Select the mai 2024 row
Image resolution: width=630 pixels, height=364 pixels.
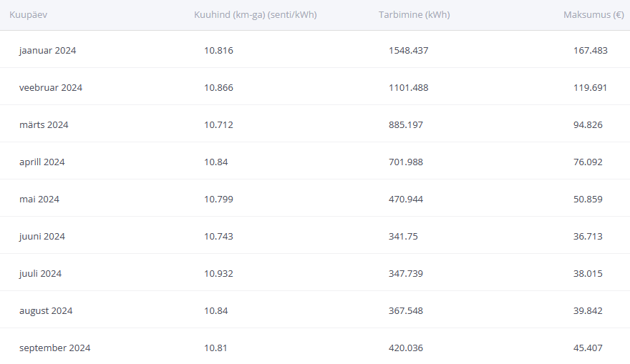pos(39,200)
